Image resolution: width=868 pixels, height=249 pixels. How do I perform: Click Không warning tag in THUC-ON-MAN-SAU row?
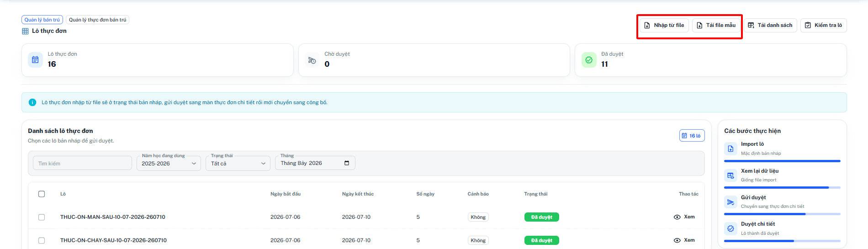478,217
